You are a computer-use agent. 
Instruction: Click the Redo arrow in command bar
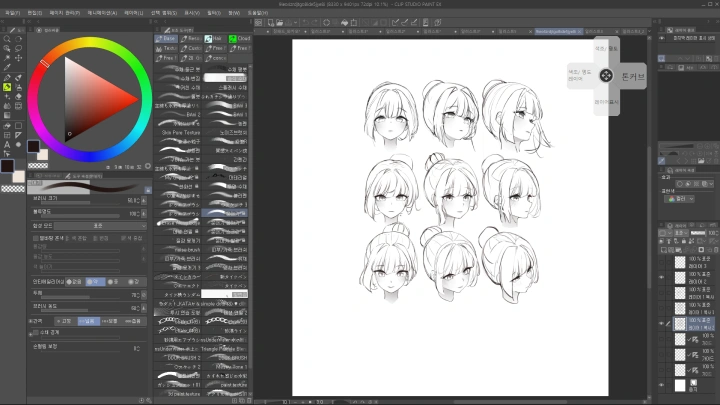(315, 22)
